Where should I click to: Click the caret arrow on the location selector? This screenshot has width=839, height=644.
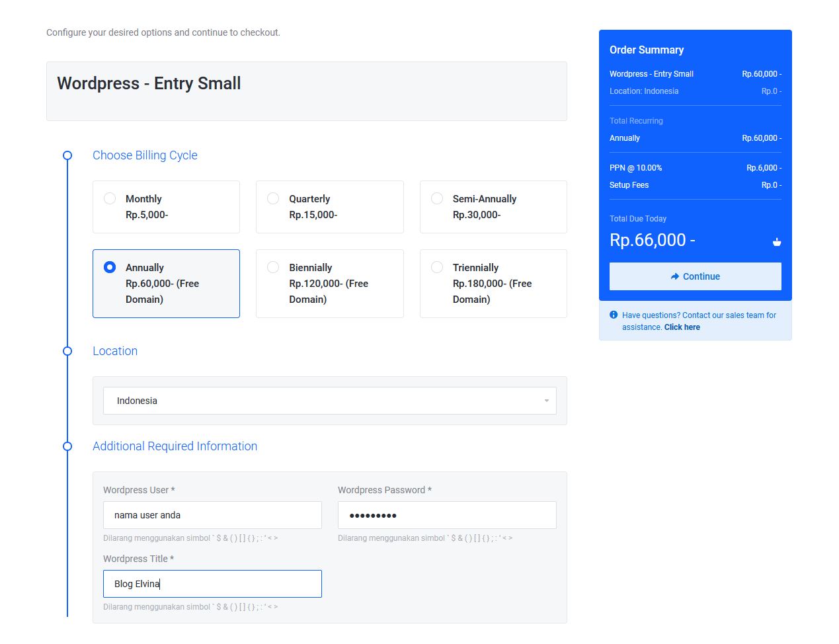click(546, 401)
